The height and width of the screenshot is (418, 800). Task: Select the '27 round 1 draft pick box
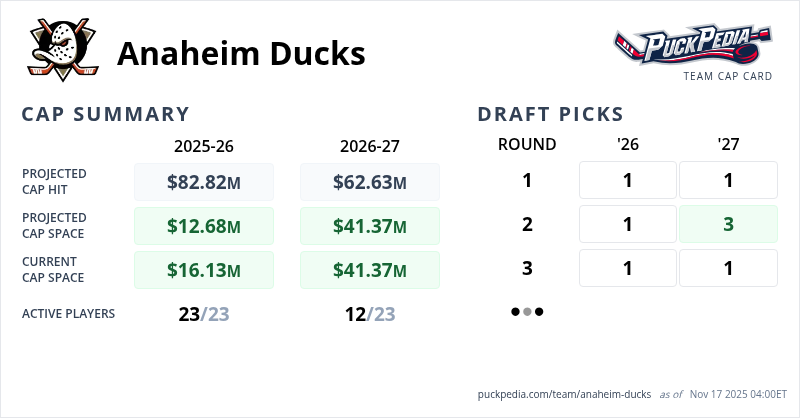tap(728, 180)
